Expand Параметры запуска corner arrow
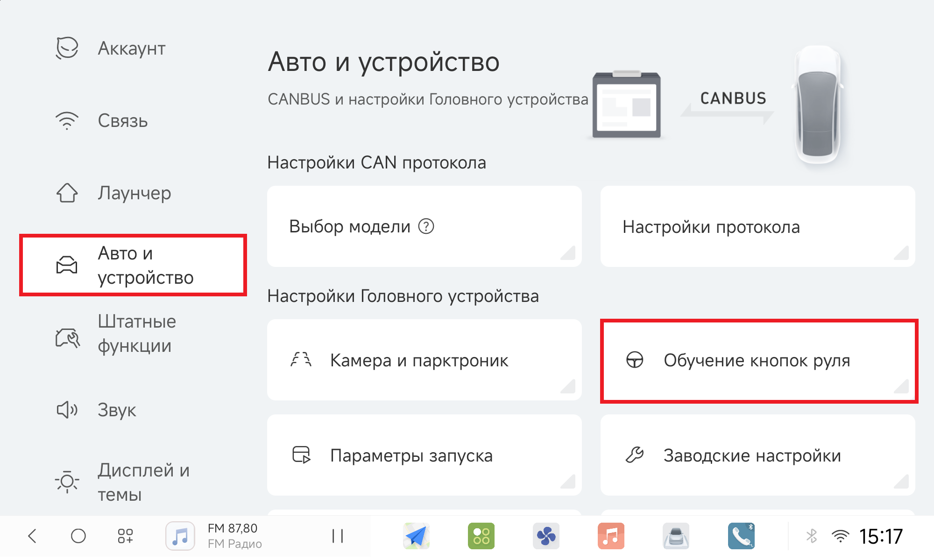This screenshot has width=934, height=560. [568, 482]
